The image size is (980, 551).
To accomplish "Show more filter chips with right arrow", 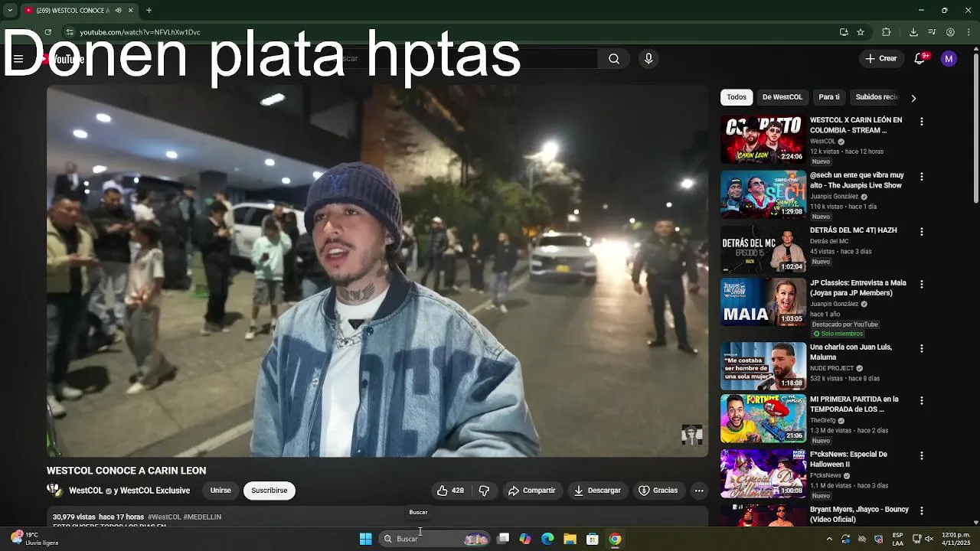I will coord(913,98).
